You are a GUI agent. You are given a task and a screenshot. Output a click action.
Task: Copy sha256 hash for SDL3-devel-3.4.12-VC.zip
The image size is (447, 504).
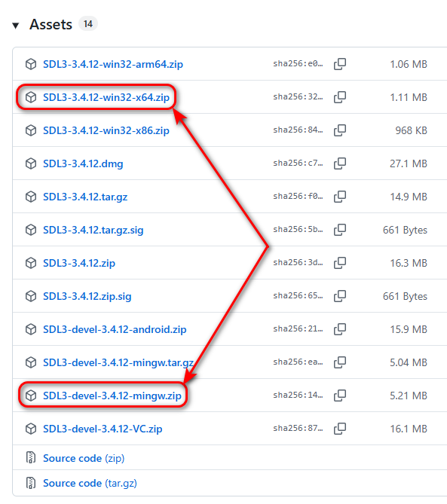click(340, 429)
